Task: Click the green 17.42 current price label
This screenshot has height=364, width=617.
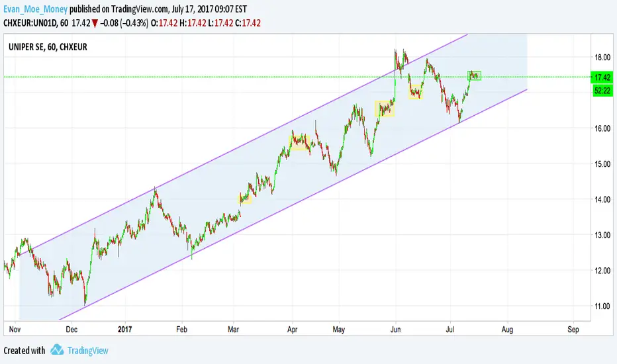Action: (602, 77)
